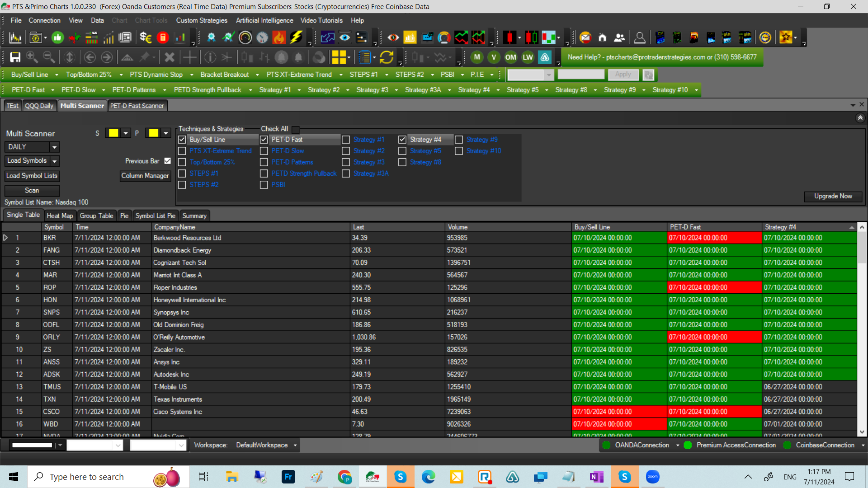Click the save floppy disk icon
The width and height of the screenshot is (868, 488).
coord(15,57)
